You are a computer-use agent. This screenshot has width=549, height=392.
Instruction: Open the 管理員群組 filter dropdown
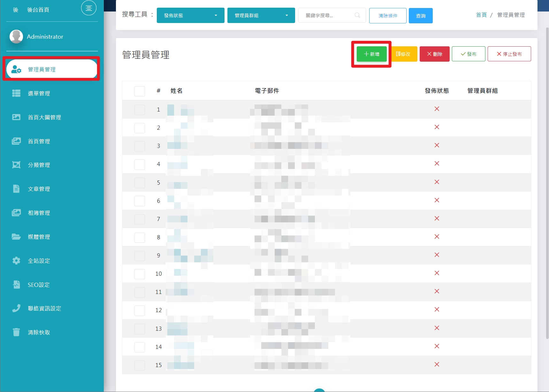(x=261, y=15)
